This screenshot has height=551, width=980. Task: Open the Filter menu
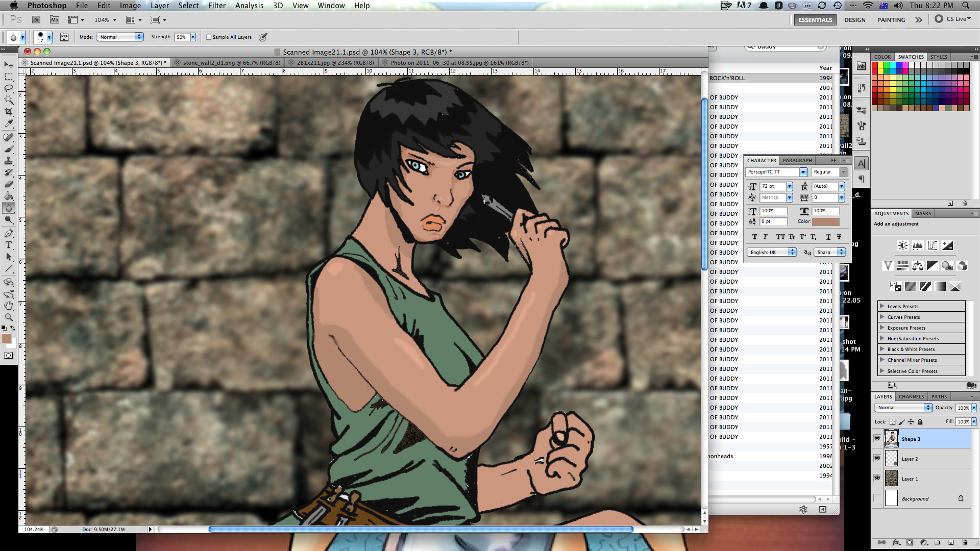[216, 6]
